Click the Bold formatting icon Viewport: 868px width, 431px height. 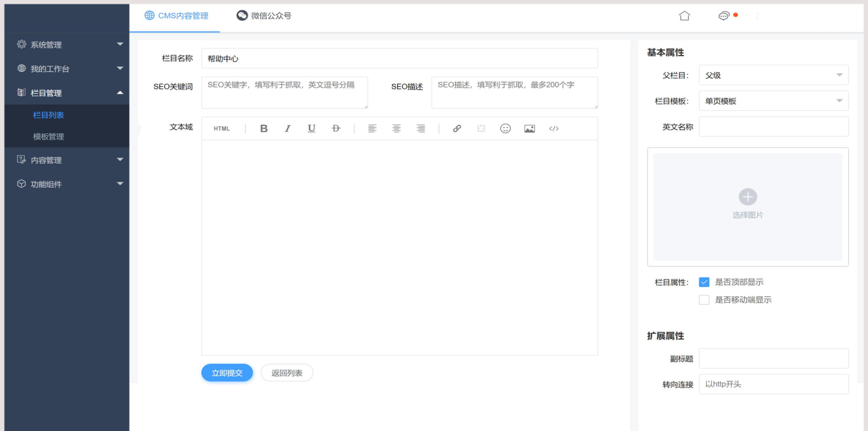pos(264,129)
